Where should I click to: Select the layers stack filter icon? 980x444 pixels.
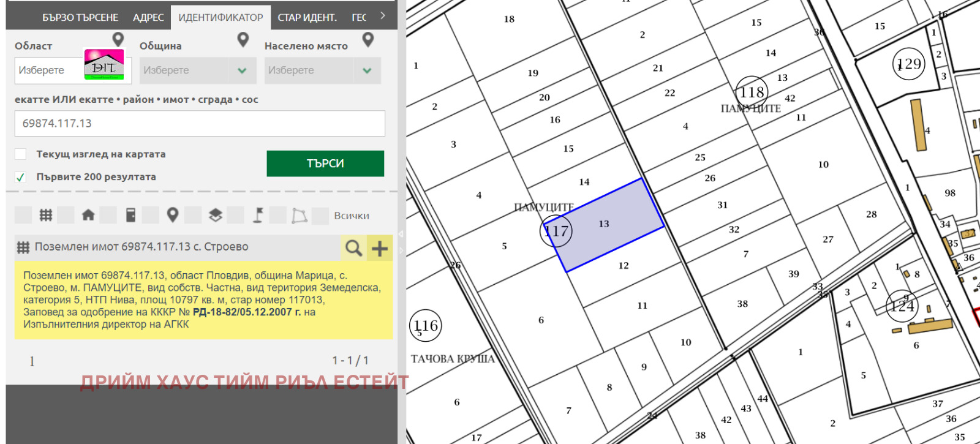point(215,215)
